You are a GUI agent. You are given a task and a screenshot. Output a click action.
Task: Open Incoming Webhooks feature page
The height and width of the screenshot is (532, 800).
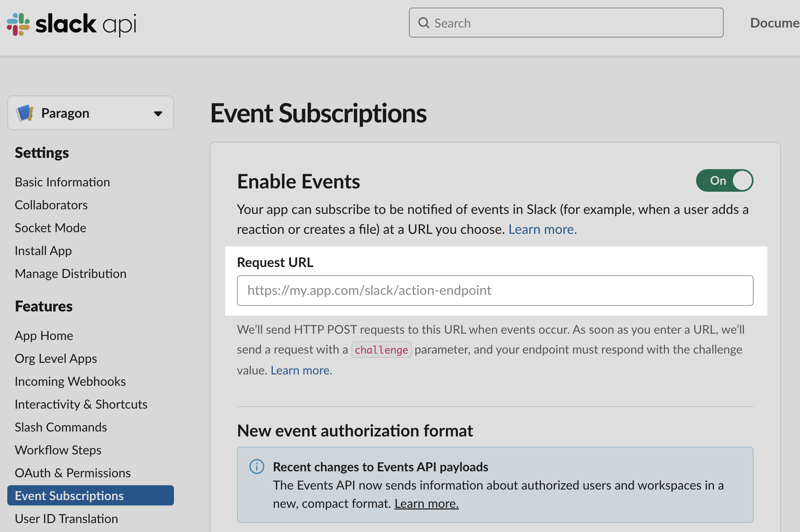point(70,381)
